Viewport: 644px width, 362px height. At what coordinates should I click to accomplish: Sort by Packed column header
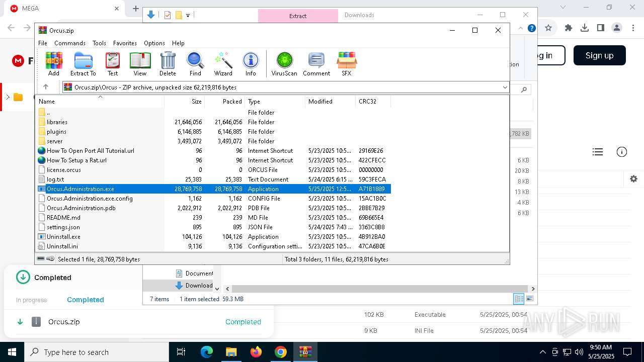tap(225, 102)
